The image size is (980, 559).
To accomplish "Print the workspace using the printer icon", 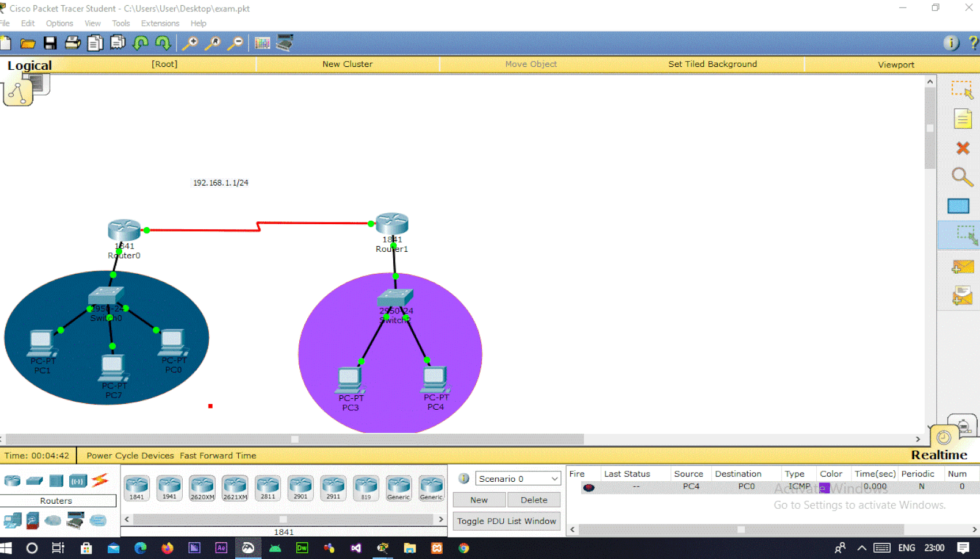I will pyautogui.click(x=73, y=43).
